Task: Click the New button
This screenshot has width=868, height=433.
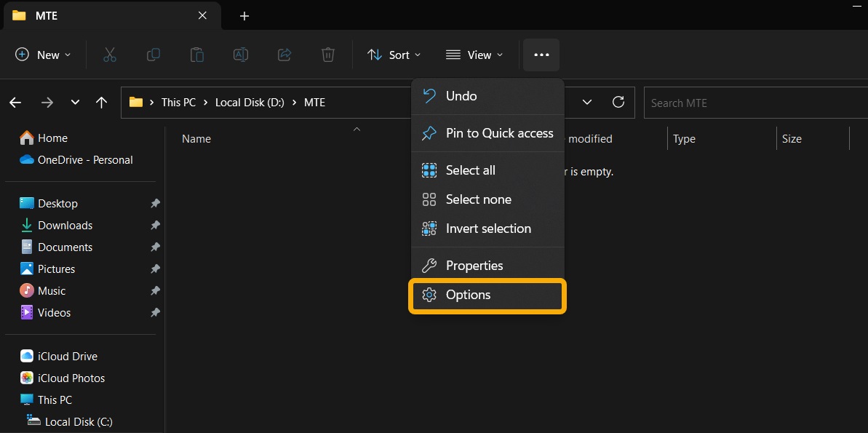Action: (41, 55)
